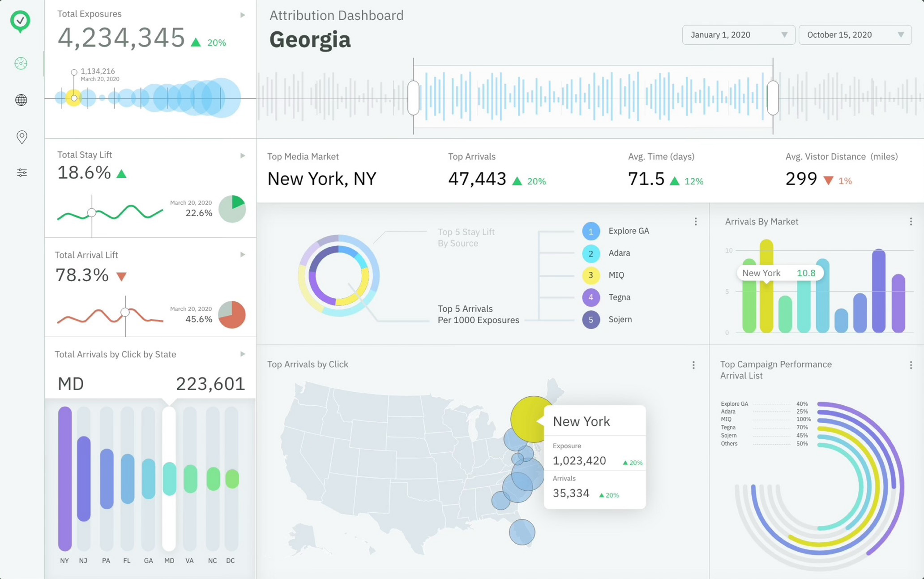Select source 1 Explore GA in legend

pos(616,231)
